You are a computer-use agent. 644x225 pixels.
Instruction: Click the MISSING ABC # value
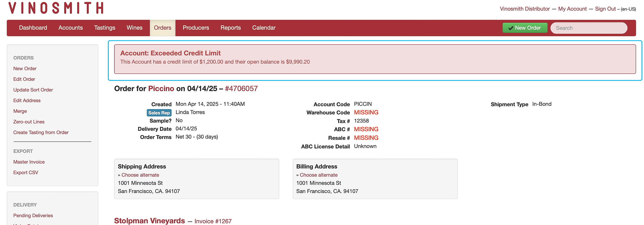[x=366, y=129]
